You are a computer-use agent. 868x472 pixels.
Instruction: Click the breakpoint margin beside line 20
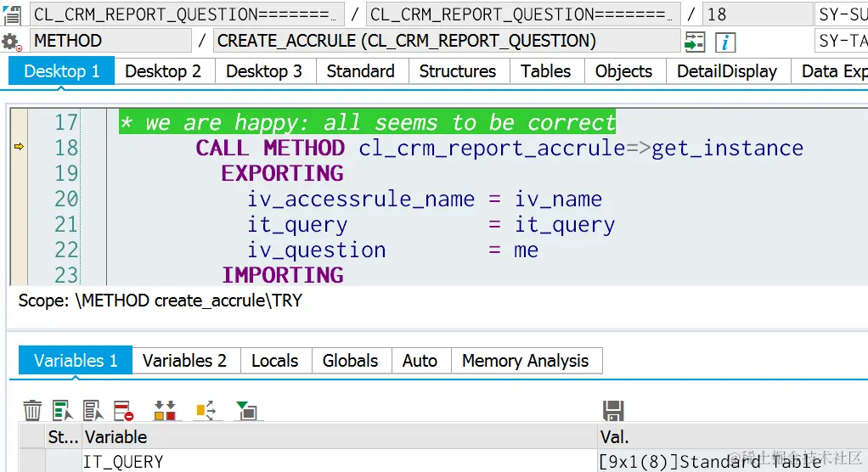[x=19, y=199]
